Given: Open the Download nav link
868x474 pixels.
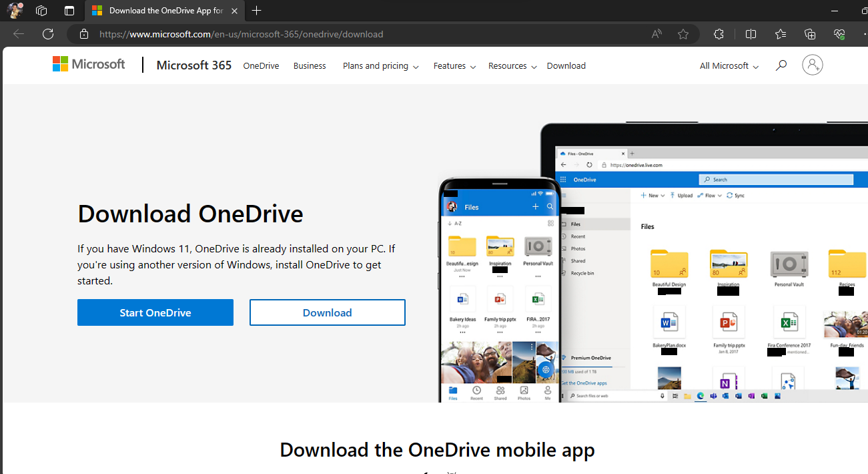Looking at the screenshot, I should click(566, 65).
